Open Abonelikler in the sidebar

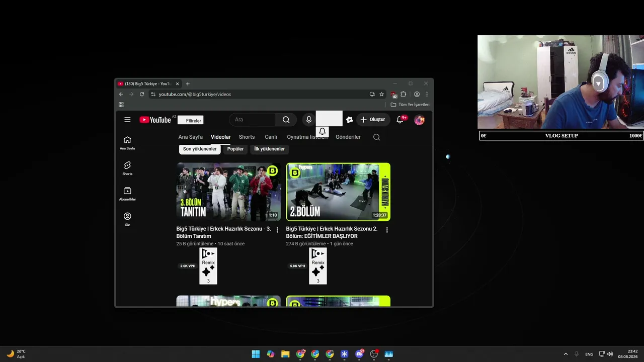pyautogui.click(x=127, y=194)
